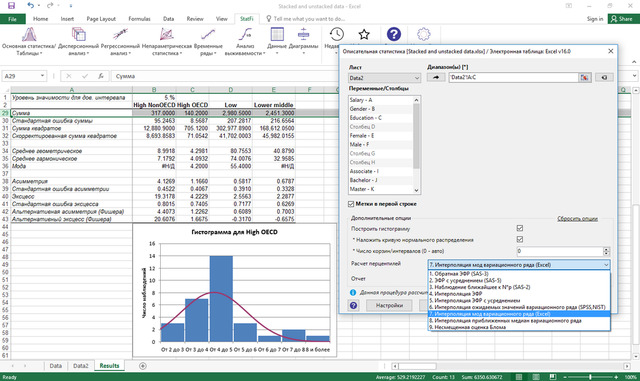Select option 9. Несмещенная оценка Блома
The image size is (640, 381).
[x=519, y=327]
